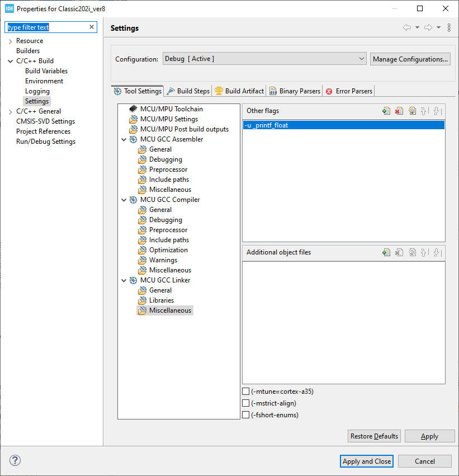Toggle the -mstrict-align checkbox

click(246, 403)
